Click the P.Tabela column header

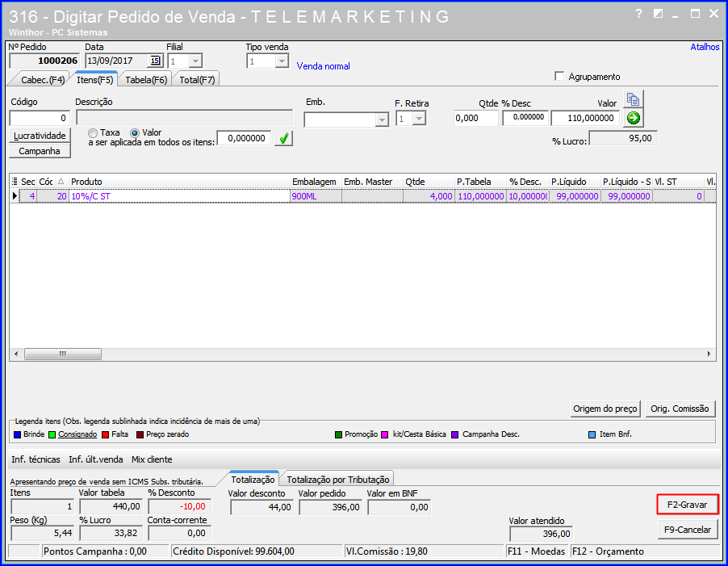coord(480,182)
